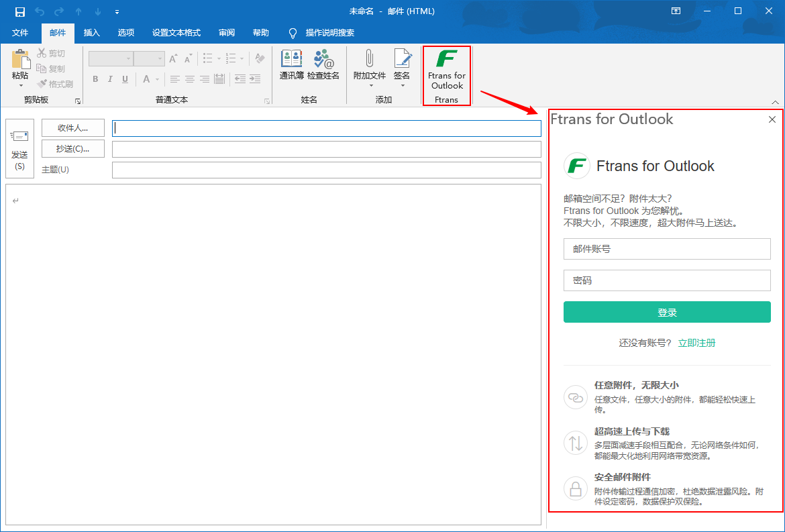
Task: Open the 帮助 tab
Action: (261, 32)
